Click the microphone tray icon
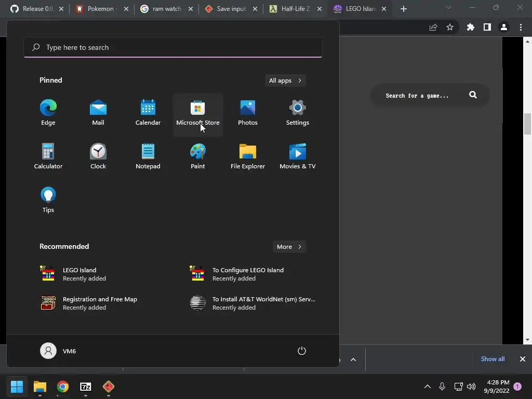 point(442,387)
